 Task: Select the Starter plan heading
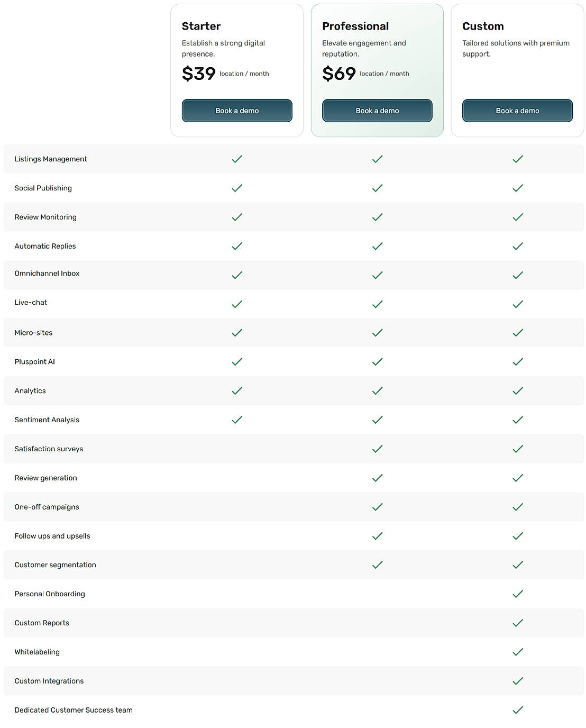(x=201, y=26)
